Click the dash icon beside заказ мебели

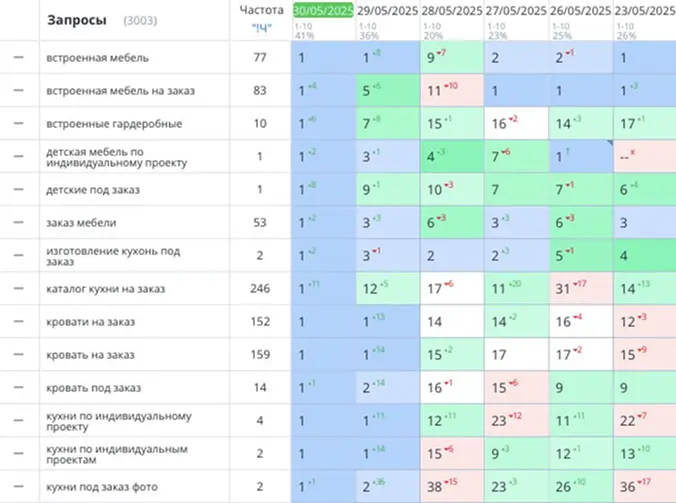click(x=19, y=222)
